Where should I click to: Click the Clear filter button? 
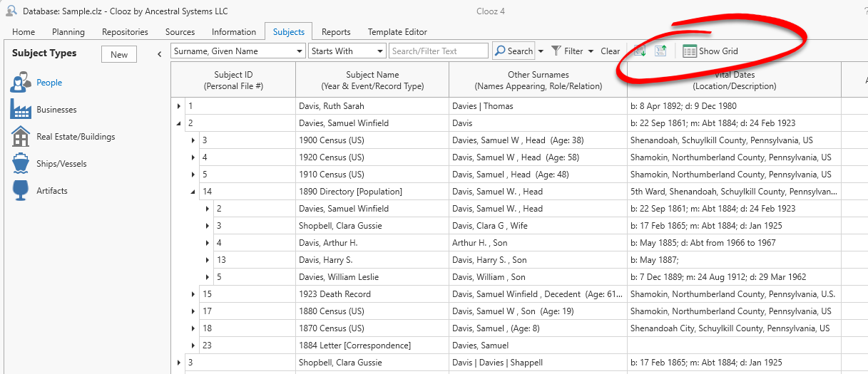(610, 51)
